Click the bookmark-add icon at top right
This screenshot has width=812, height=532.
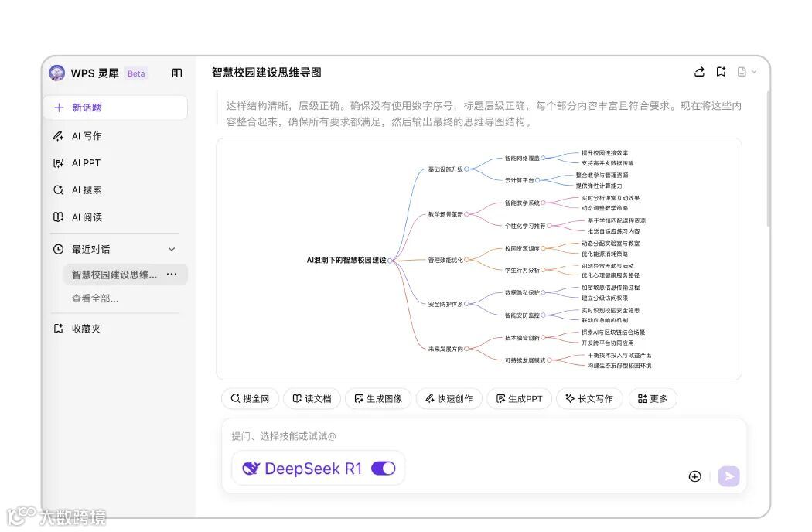click(x=721, y=72)
